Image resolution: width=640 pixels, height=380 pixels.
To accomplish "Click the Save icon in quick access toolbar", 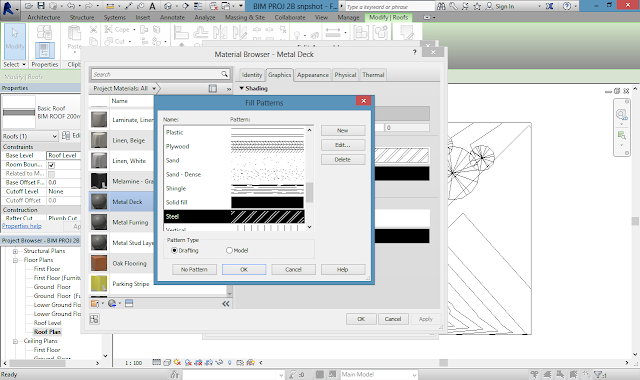I will coord(41,6).
